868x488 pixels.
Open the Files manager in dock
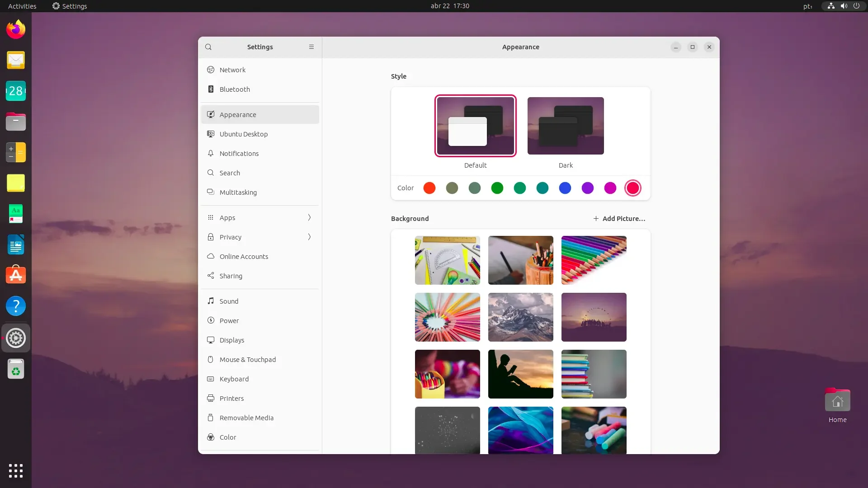pyautogui.click(x=16, y=122)
